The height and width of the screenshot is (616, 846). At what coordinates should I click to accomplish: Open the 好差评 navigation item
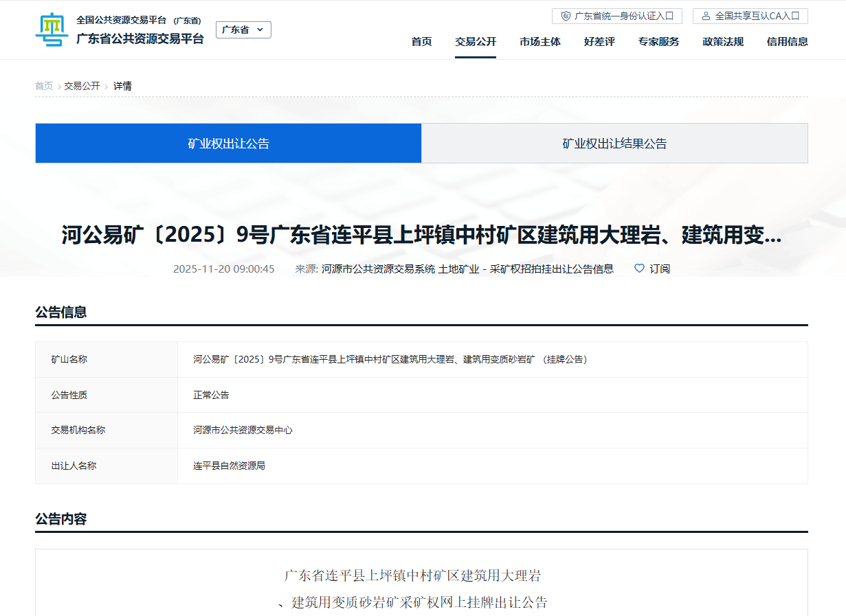pyautogui.click(x=599, y=42)
